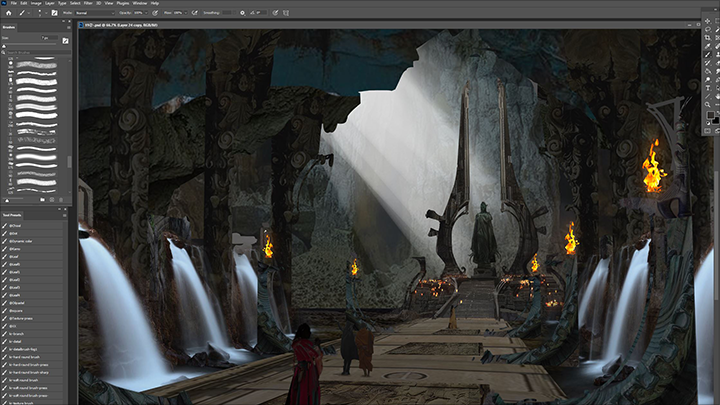This screenshot has height=405, width=720.
Task: Click the Smoothing value field
Action: (227, 13)
